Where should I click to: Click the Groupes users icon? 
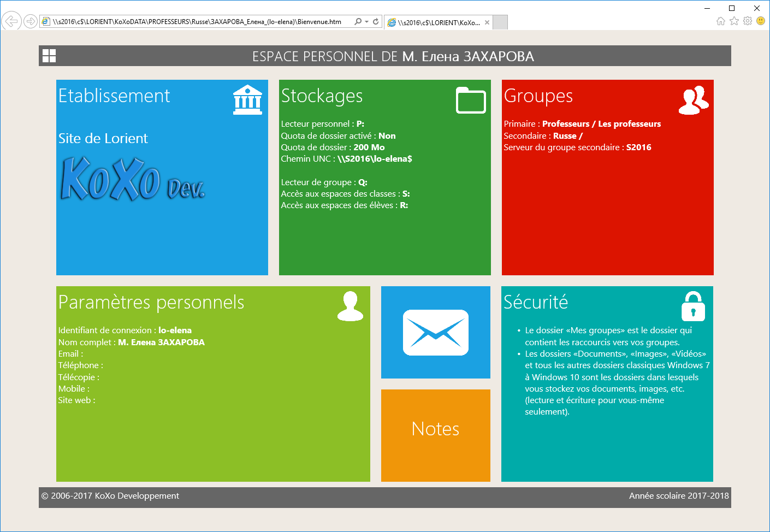693,100
